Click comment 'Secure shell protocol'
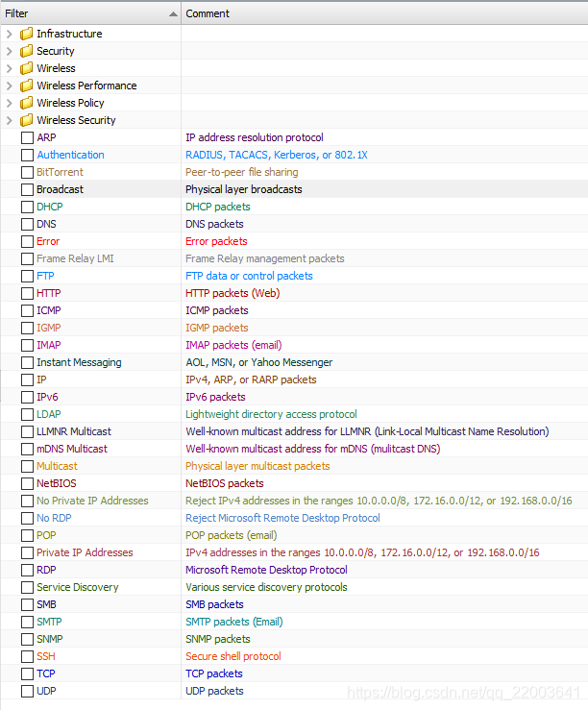Screen dimensions: 588x710 click(x=233, y=656)
